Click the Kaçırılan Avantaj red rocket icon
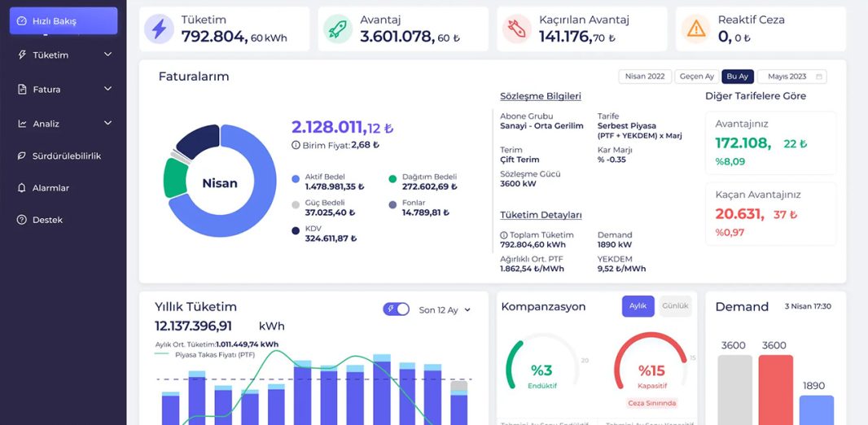868x425 pixels. point(517,28)
